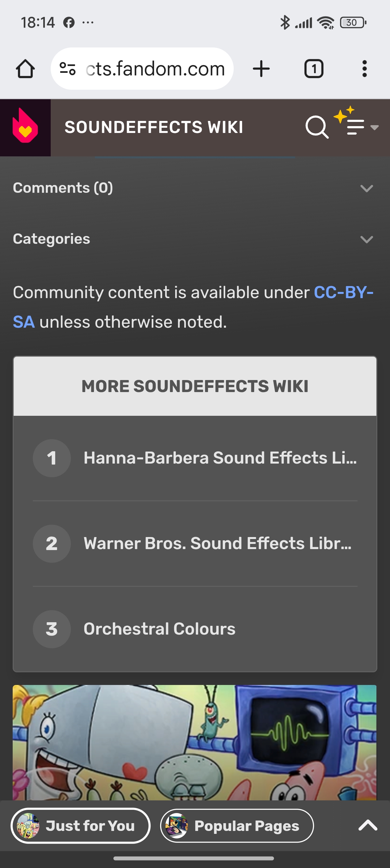The height and width of the screenshot is (868, 390).
Task: Open the CC-BY-SA license link
Action: (343, 293)
